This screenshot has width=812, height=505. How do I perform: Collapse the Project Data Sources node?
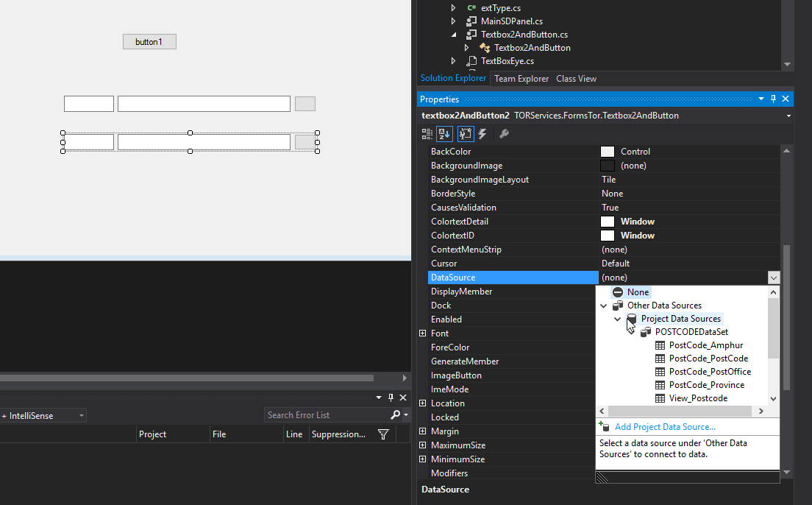pyautogui.click(x=618, y=319)
